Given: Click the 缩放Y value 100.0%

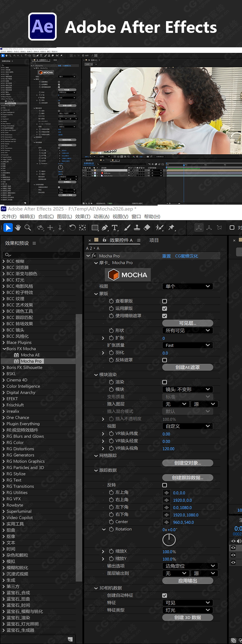Looking at the screenshot, I should [169, 559].
